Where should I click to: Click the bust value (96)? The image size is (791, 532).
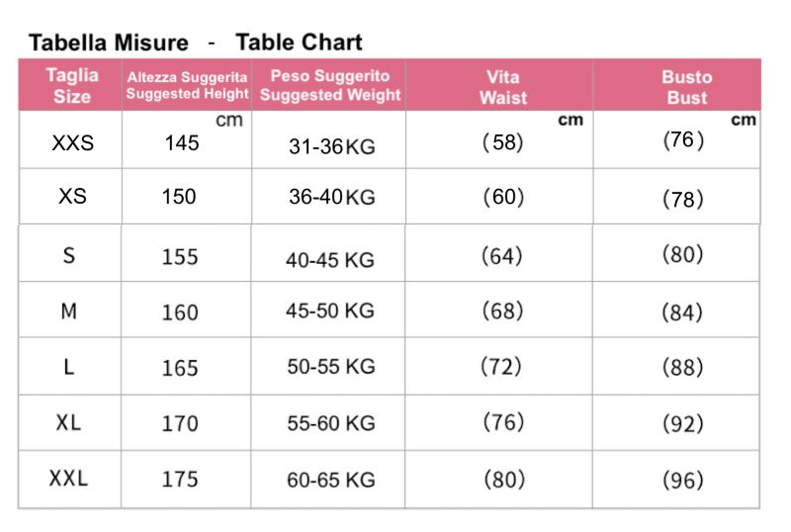[683, 481]
